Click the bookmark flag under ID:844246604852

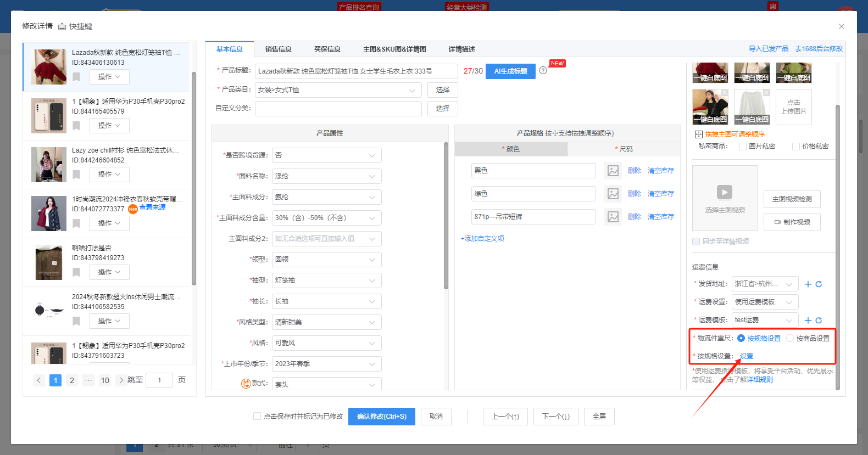76,175
